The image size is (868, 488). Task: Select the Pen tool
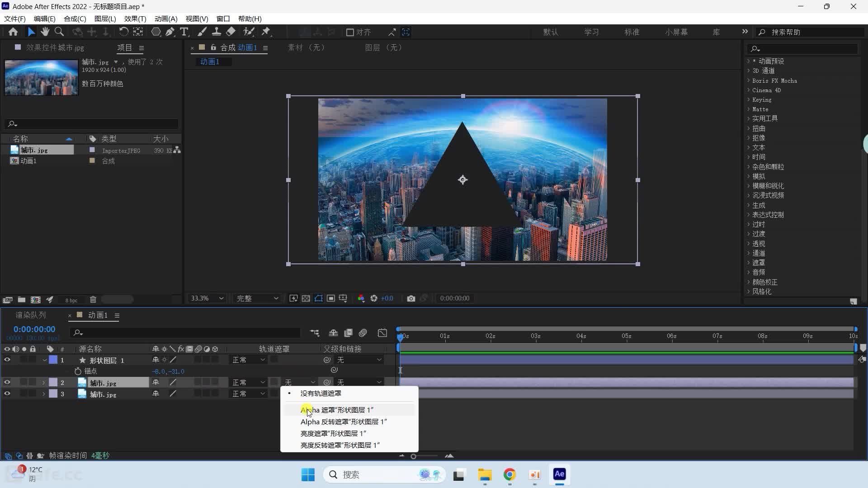170,32
